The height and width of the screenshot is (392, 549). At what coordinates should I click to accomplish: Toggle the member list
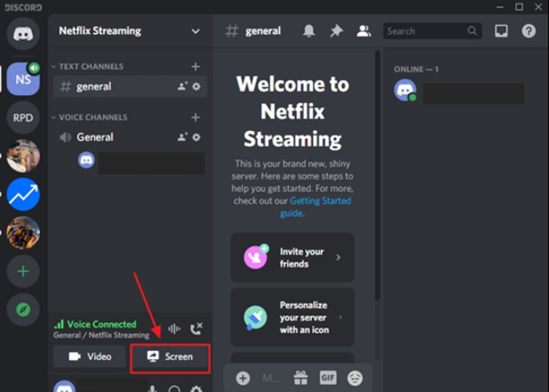364,31
